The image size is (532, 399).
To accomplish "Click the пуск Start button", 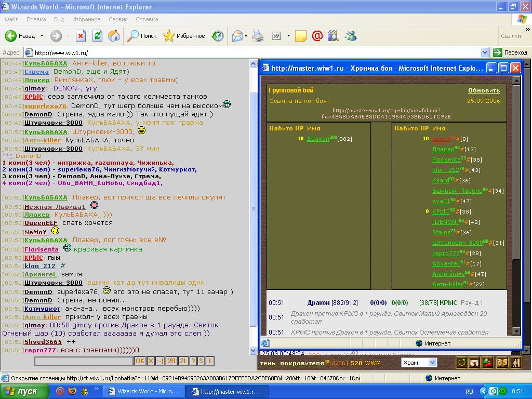I will tap(24, 391).
